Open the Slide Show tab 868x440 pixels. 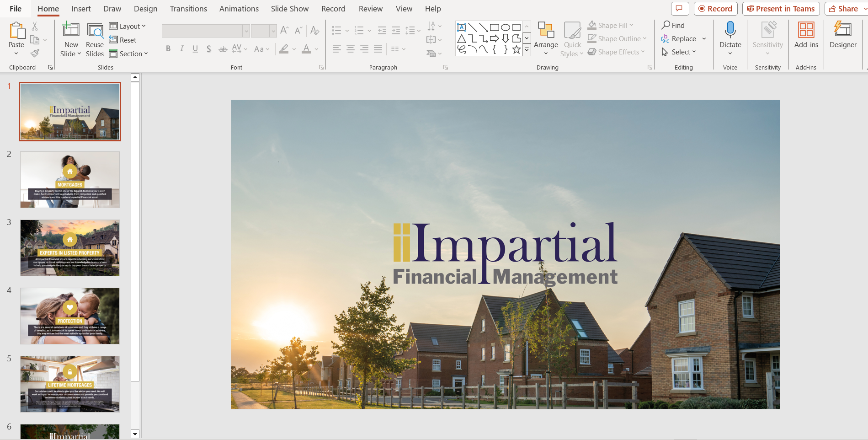tap(289, 9)
